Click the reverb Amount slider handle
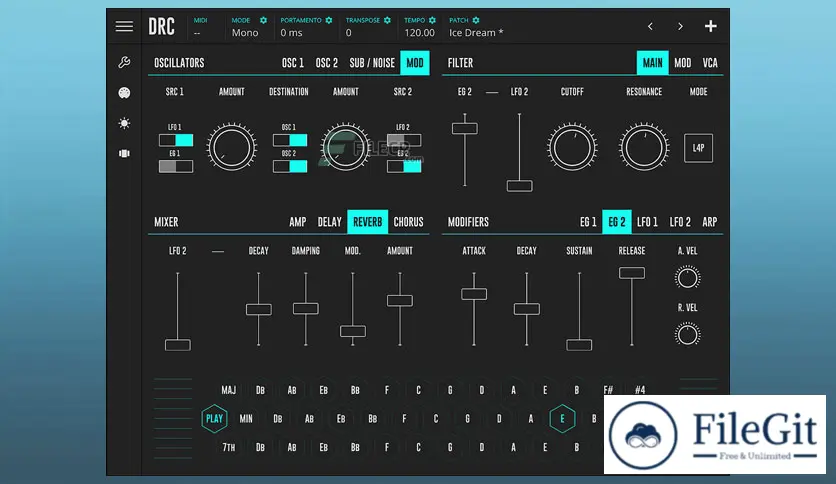 click(400, 301)
